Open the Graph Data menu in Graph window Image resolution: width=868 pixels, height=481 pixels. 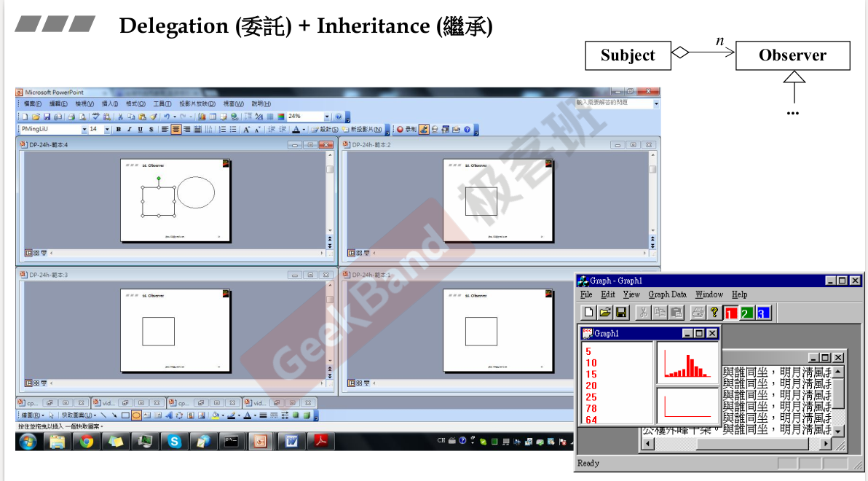tap(667, 294)
